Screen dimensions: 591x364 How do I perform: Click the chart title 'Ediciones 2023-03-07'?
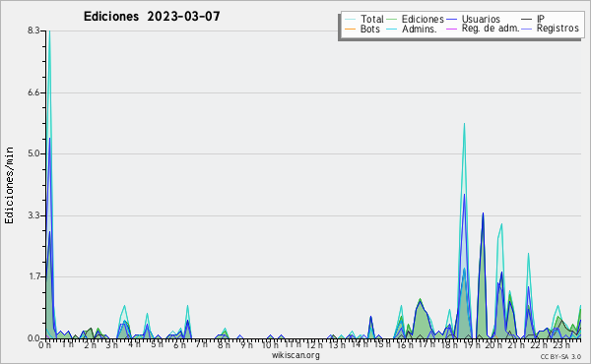tap(152, 17)
